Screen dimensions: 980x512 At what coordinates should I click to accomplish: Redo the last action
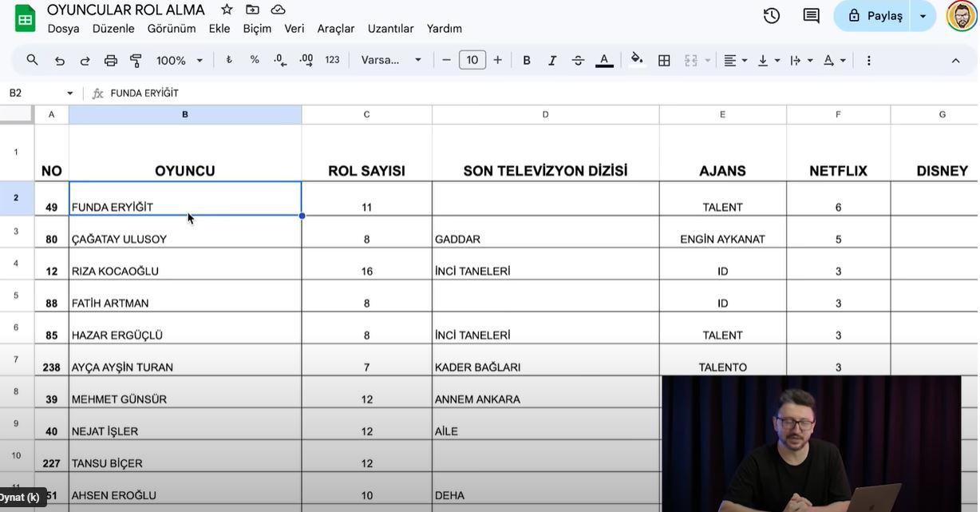[85, 60]
